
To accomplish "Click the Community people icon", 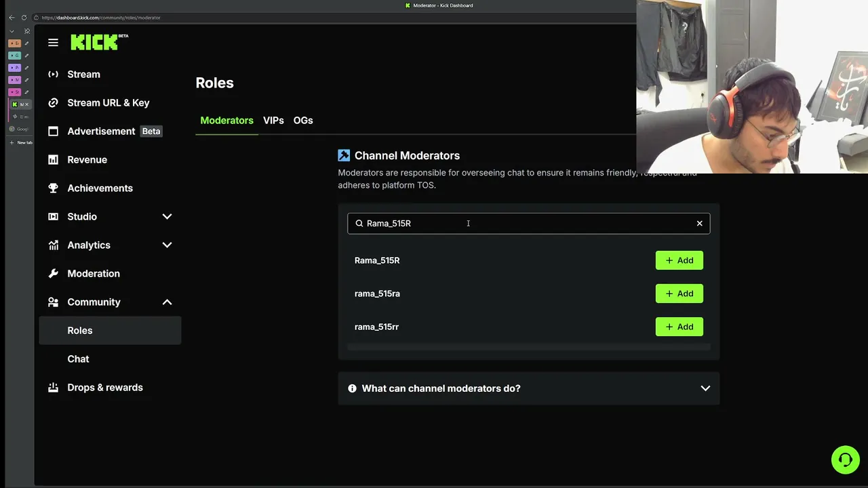I will coord(53,302).
